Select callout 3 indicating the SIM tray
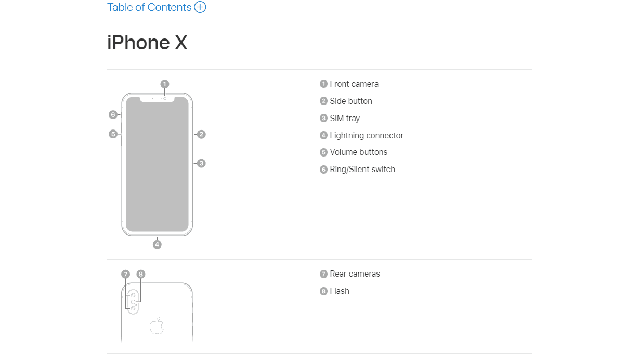624x364 pixels. point(201,163)
